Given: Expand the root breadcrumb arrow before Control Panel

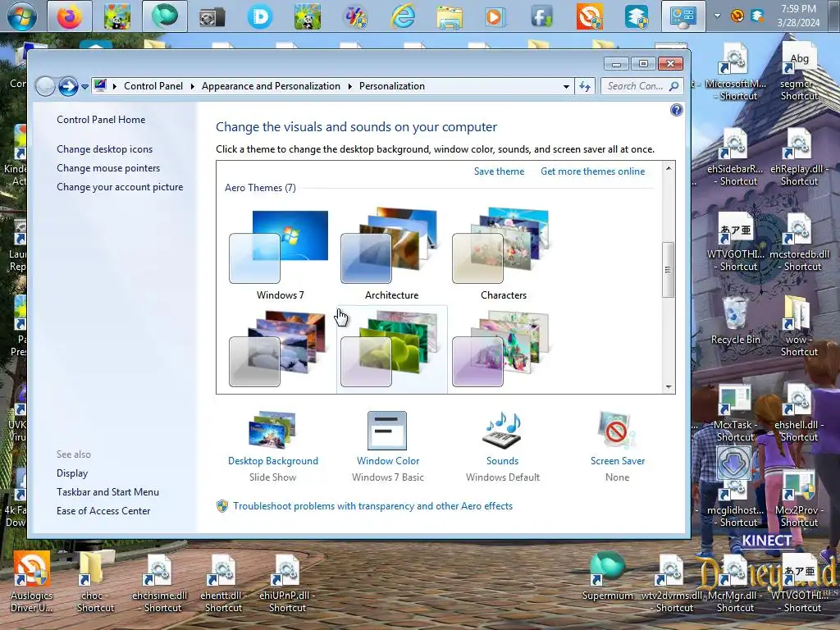Looking at the screenshot, I should [x=115, y=86].
